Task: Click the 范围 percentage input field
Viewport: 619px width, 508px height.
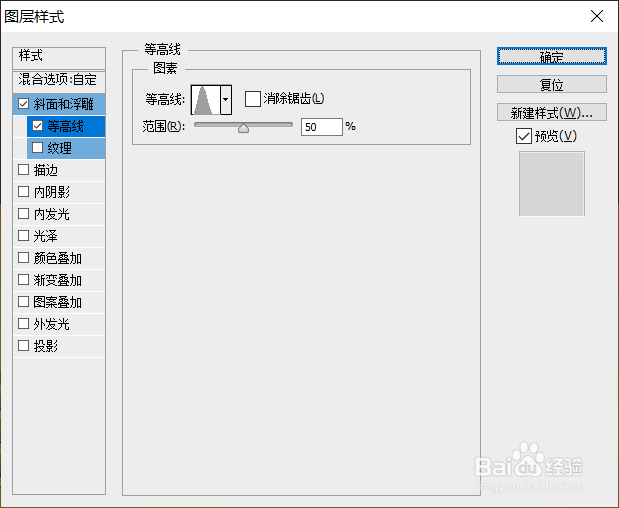Action: [x=321, y=127]
